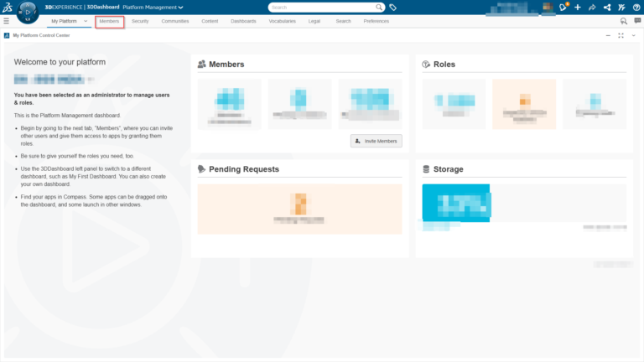644x362 pixels.
Task: Click the My Platform Control Center widget icon
Action: click(7, 35)
